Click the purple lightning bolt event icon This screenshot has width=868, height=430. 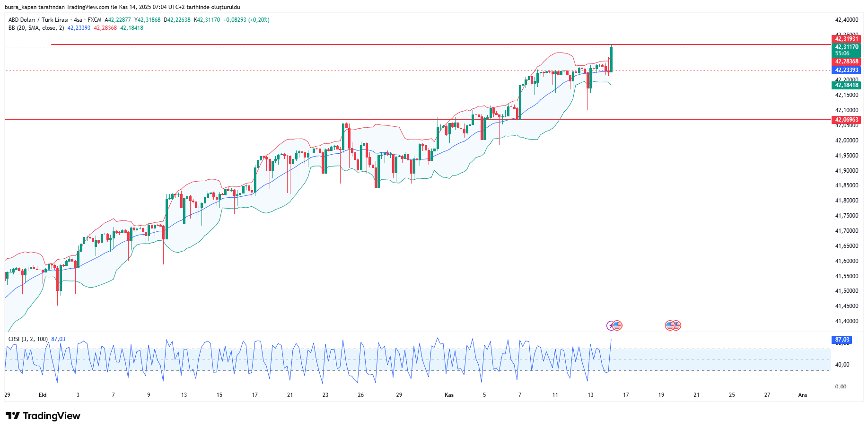[x=611, y=325]
